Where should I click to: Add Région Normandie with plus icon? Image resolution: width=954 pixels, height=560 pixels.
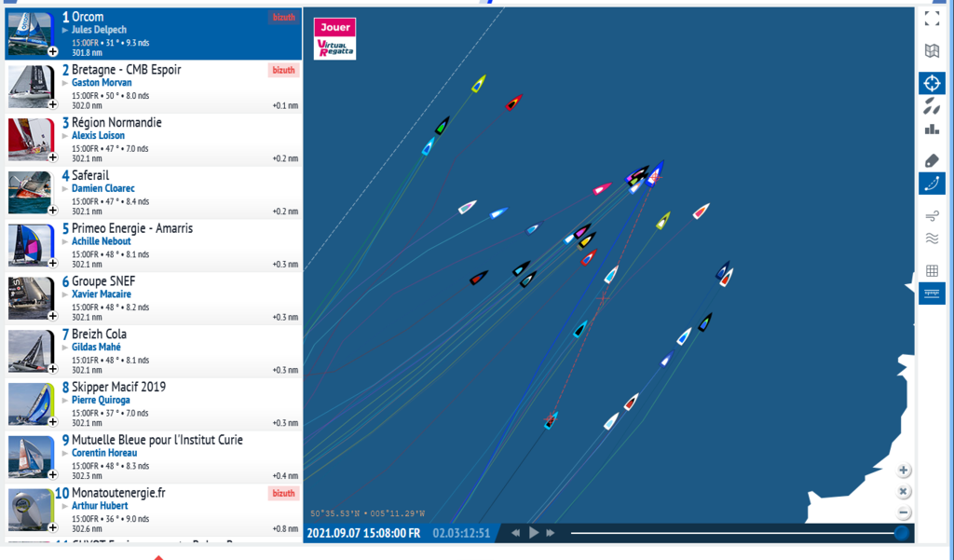53,157
